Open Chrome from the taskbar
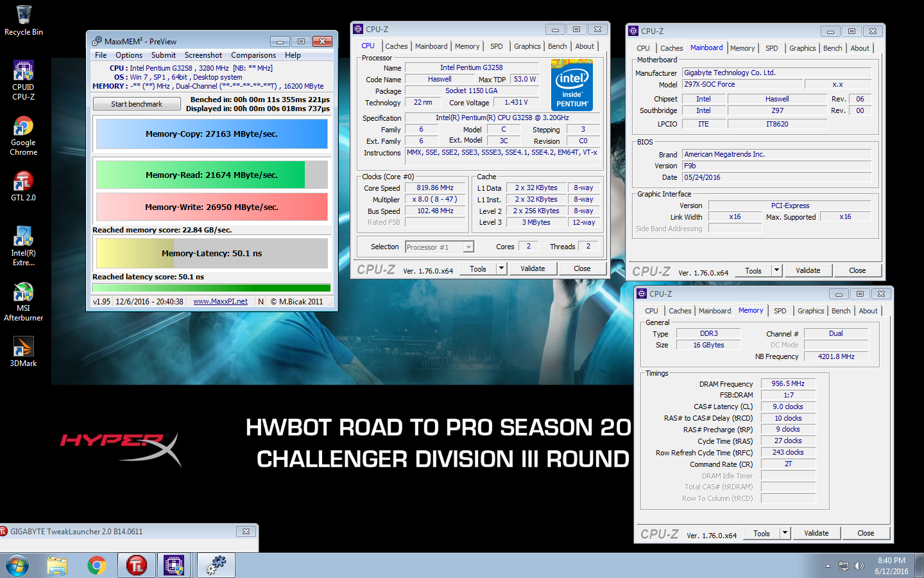924x578 pixels. pyautogui.click(x=97, y=566)
